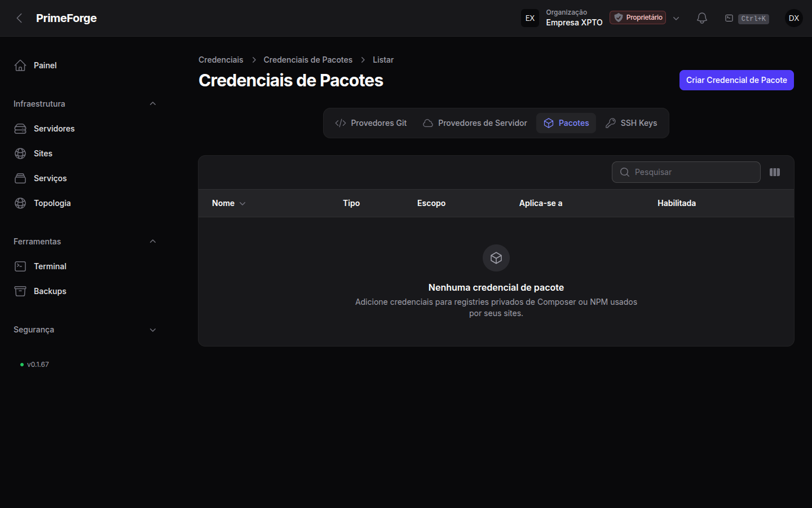Click the terminal icon next to Ctrl+K
Screen dimensions: 812x508
(729, 18)
